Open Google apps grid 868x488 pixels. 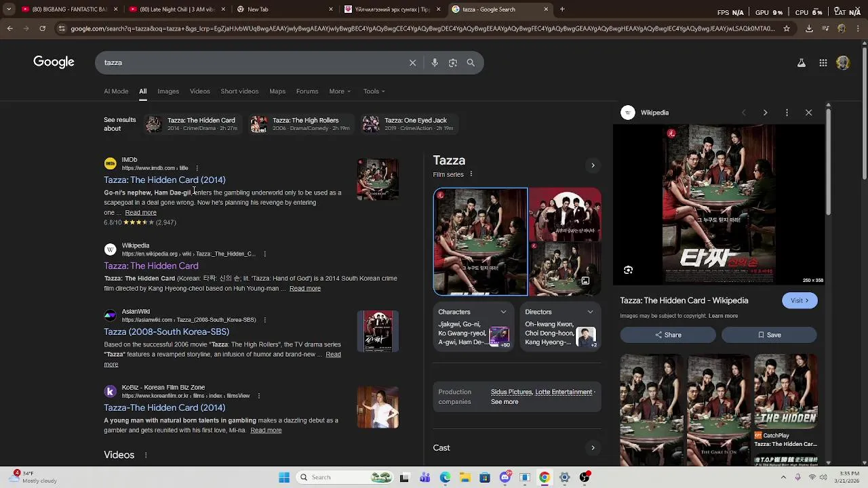point(823,63)
